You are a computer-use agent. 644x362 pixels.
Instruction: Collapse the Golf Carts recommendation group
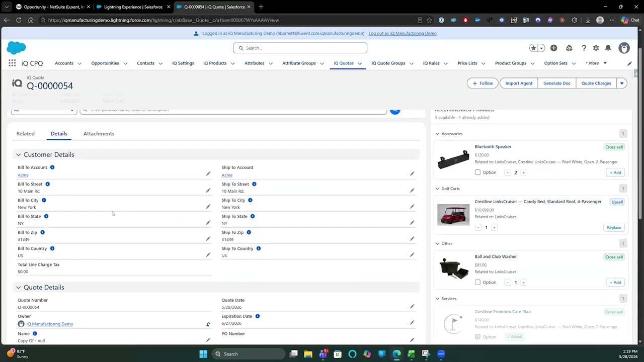click(437, 189)
